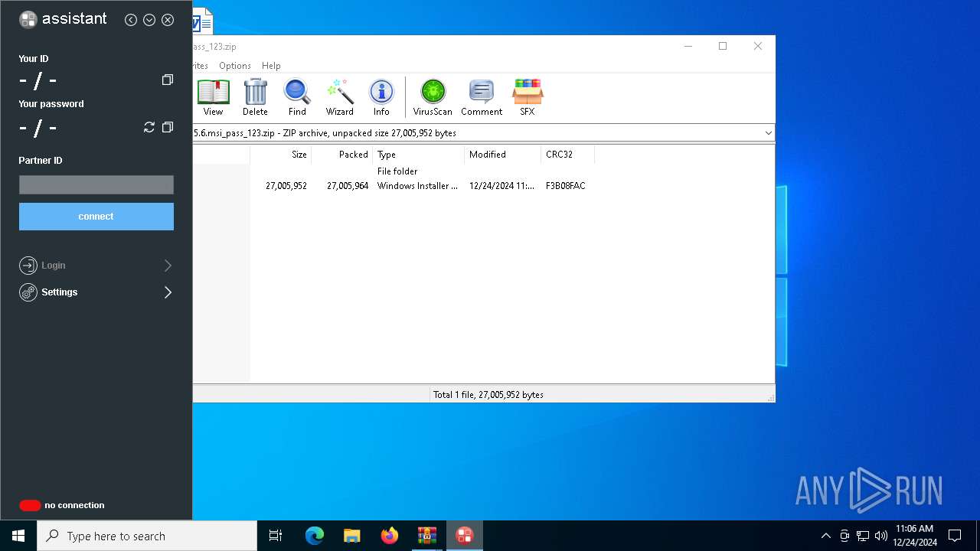The height and width of the screenshot is (551, 980).
Task: Minimize the WinRAR window
Action: click(688, 46)
